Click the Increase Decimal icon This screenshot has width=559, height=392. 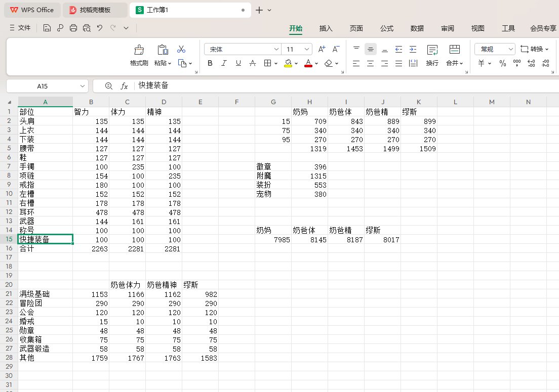(531, 63)
